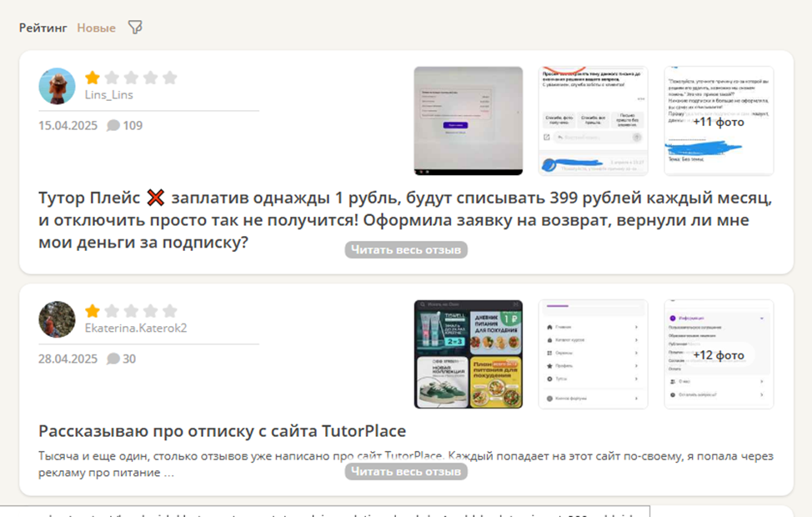Click the gold star in Lins_Lins review
Image resolution: width=812 pixels, height=517 pixels.
[93, 78]
